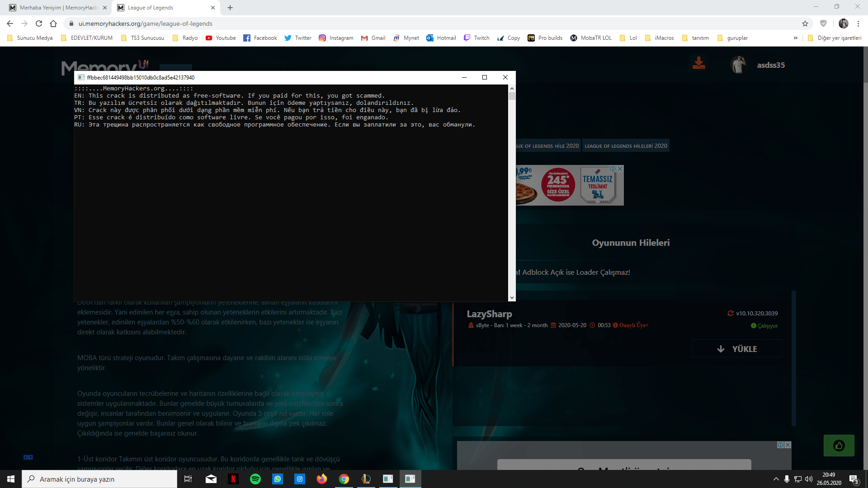Open the Windows Start menu
The height and width of the screenshot is (488, 868).
[x=11, y=479]
